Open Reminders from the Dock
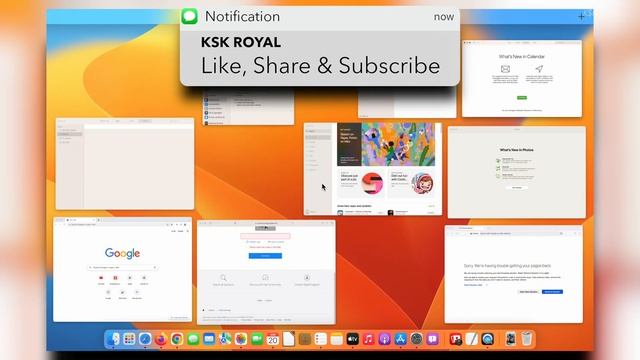 (320, 339)
